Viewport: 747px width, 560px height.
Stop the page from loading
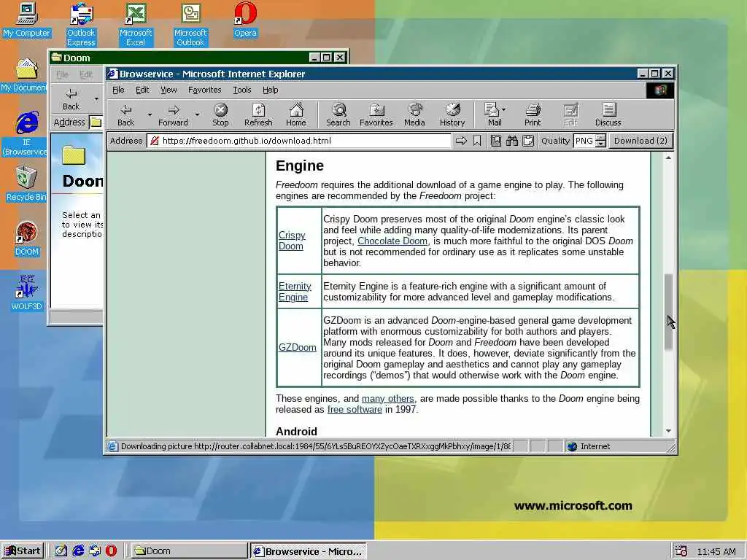click(x=220, y=114)
